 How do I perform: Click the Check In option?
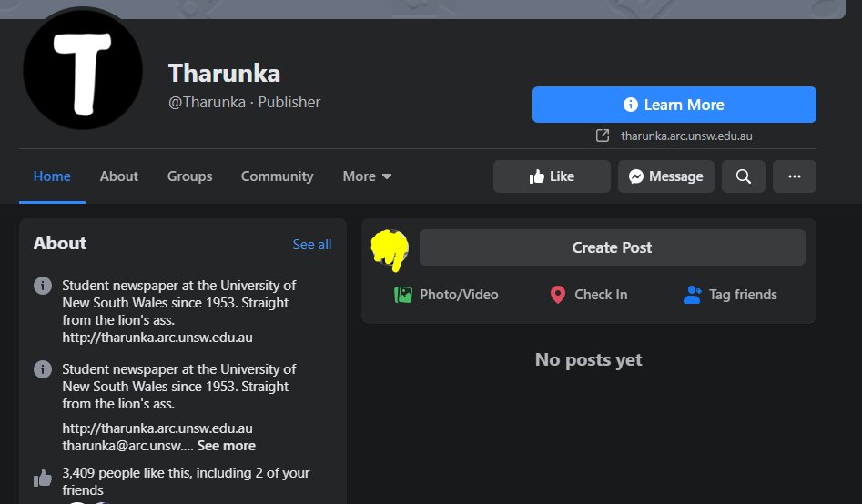pos(589,295)
